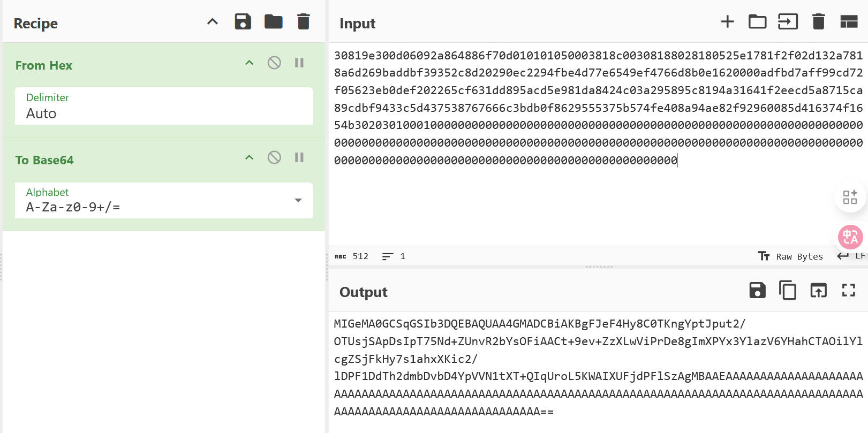
Task: Maximise the output pane
Action: (x=848, y=291)
